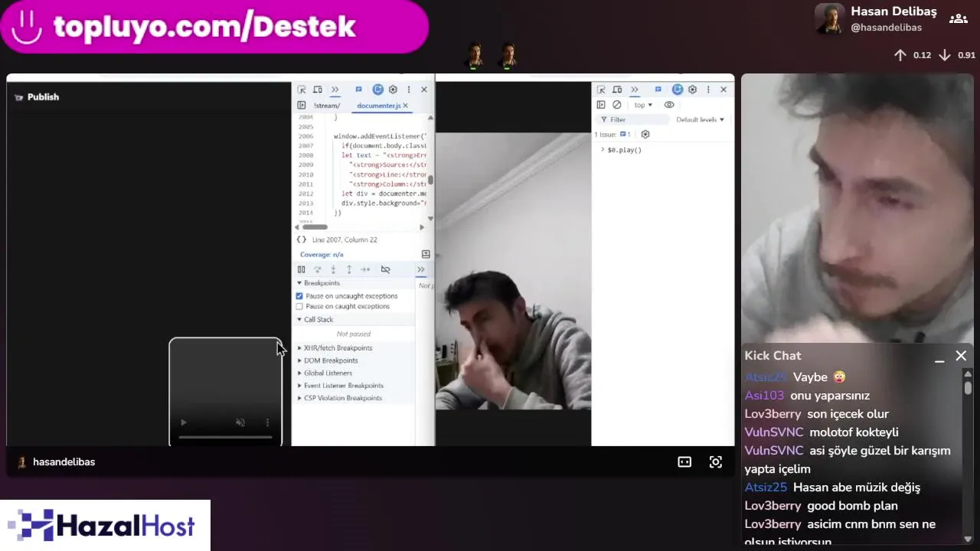Open the top context dropdown
Screen dimensions: 980x551
pos(643,105)
